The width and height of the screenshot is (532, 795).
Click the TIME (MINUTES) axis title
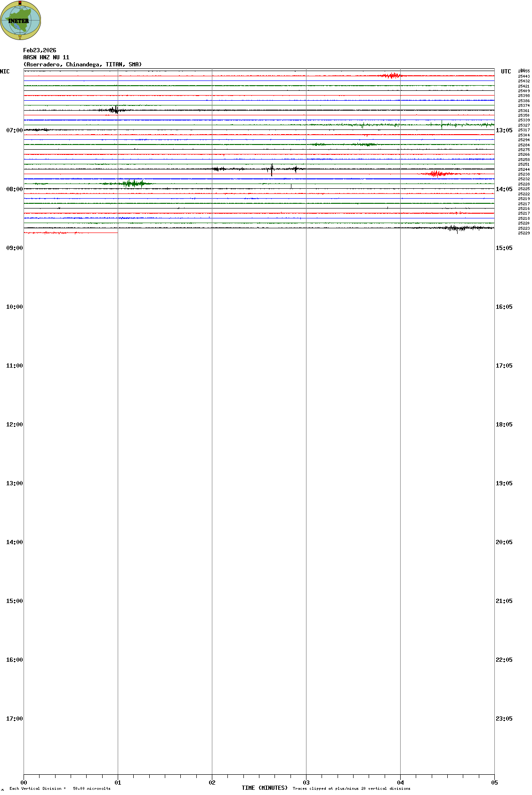click(x=265, y=788)
